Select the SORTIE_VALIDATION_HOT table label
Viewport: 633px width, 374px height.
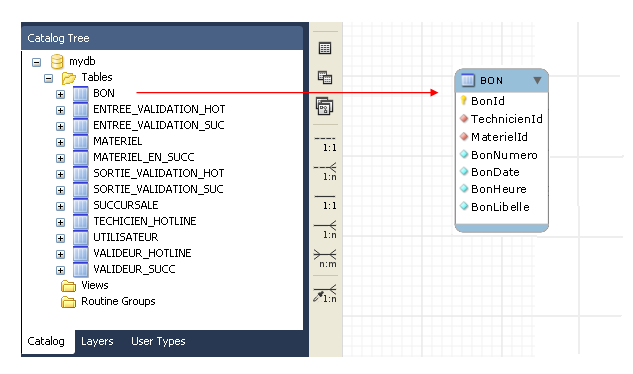159,173
